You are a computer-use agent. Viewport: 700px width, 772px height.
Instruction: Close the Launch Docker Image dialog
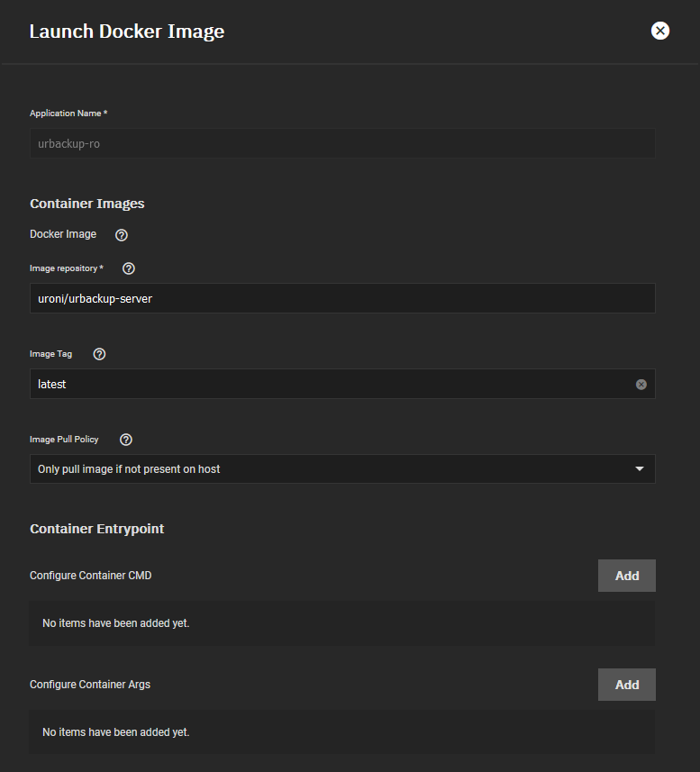pyautogui.click(x=659, y=31)
